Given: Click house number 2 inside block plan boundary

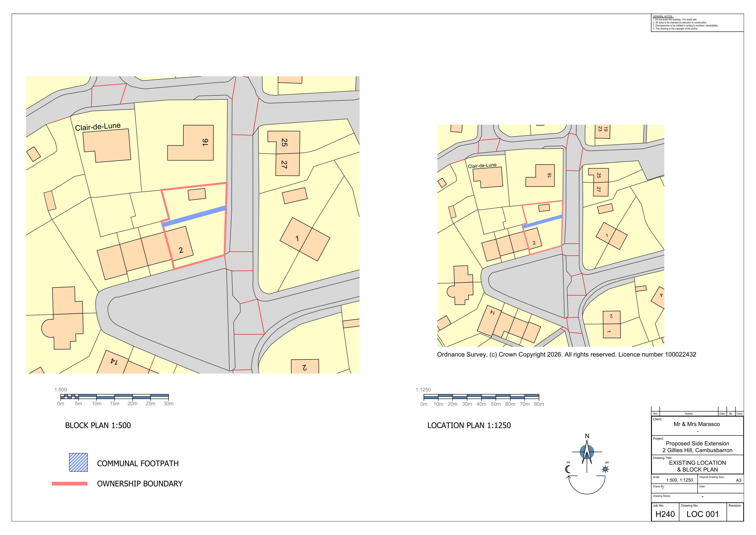Looking at the screenshot, I should [181, 250].
